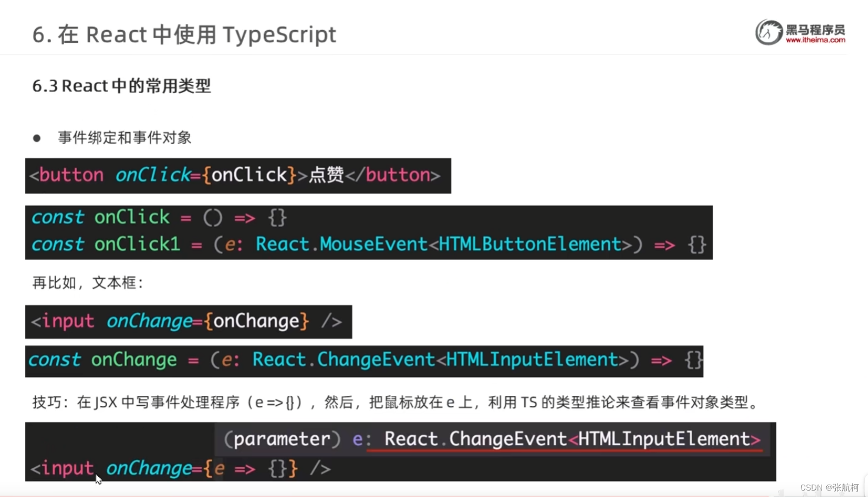Click the parameter "e" in "{e => {}}"
This screenshot has height=497, width=868.
pyautogui.click(x=219, y=469)
